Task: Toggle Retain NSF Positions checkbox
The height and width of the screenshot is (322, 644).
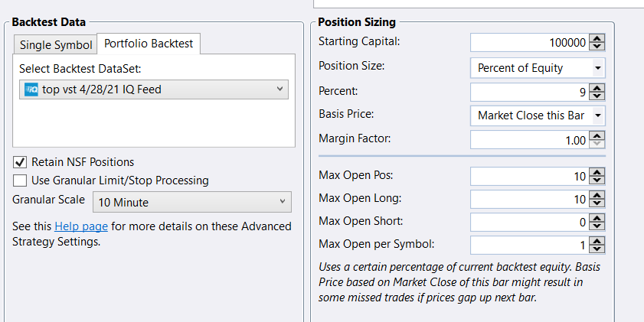Action: [x=20, y=162]
